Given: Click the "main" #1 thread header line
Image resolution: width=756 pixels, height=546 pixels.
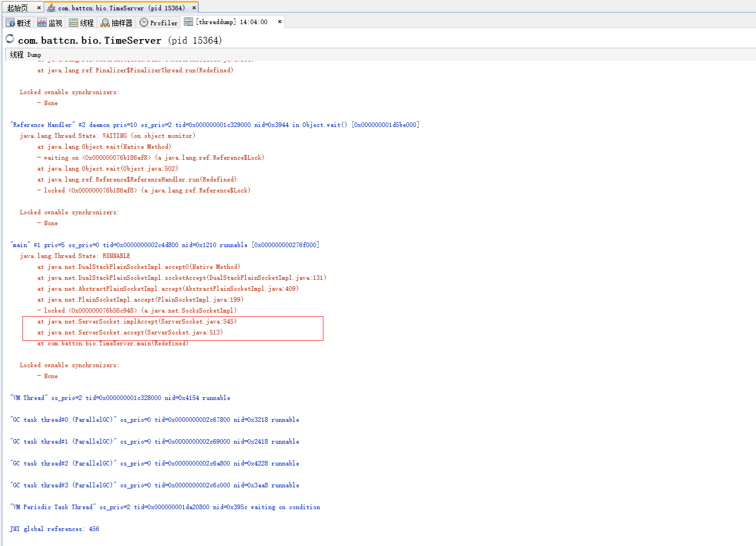Looking at the screenshot, I should (x=164, y=245).
